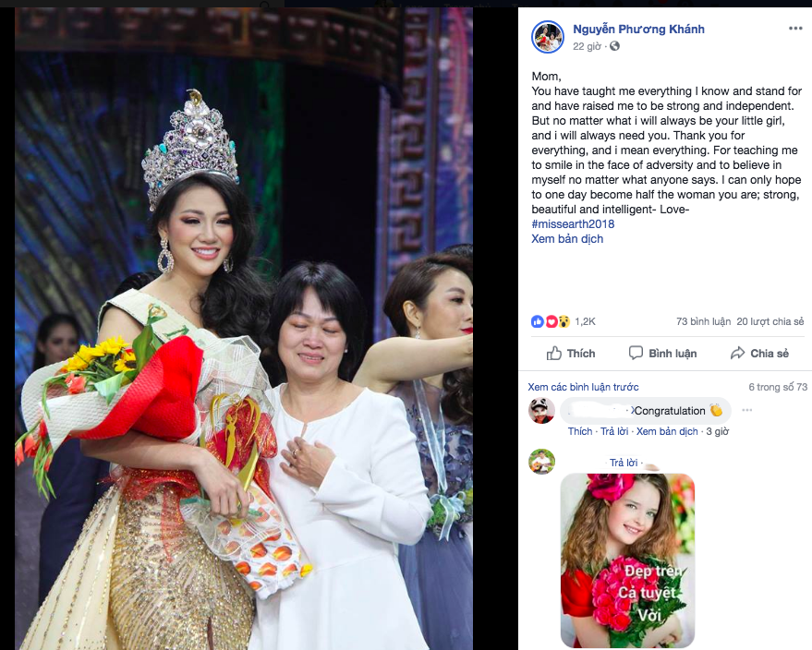Click the Bình luận comment button
Image resolution: width=812 pixels, height=650 pixels.
coord(662,354)
